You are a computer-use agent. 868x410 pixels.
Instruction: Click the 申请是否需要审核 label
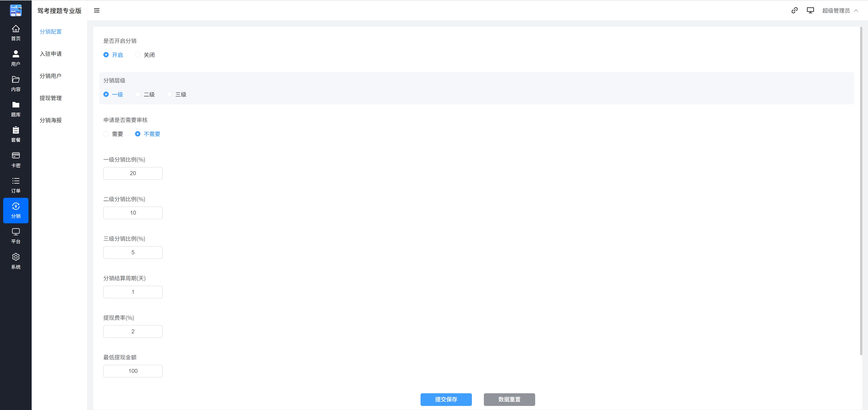point(125,120)
